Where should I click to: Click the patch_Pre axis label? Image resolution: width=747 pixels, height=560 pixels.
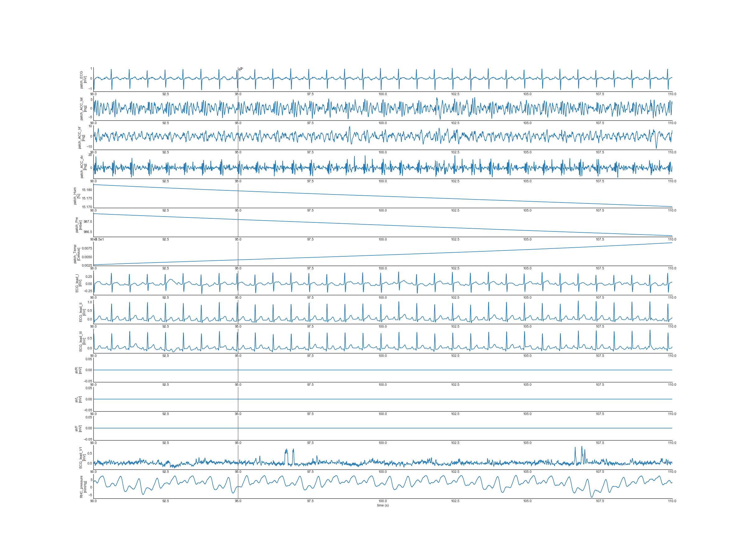(x=78, y=225)
